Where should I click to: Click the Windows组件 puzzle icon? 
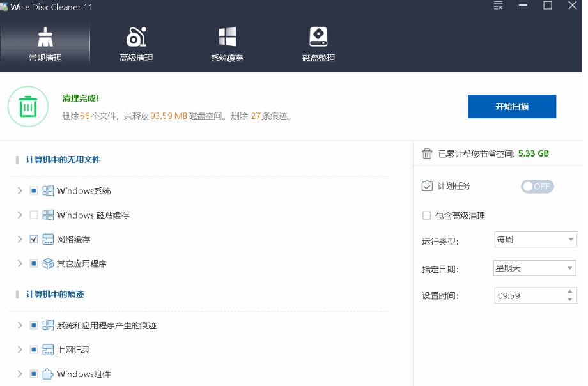(x=48, y=374)
